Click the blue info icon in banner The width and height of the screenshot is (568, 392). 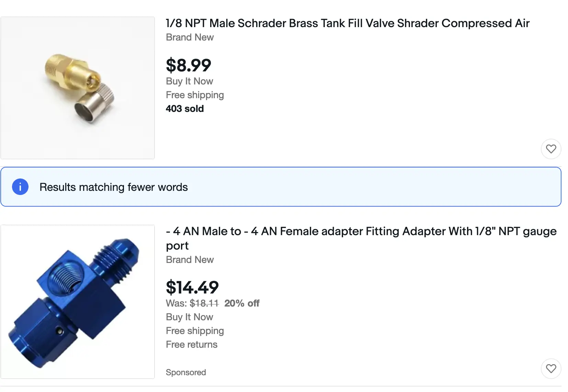[x=20, y=187]
